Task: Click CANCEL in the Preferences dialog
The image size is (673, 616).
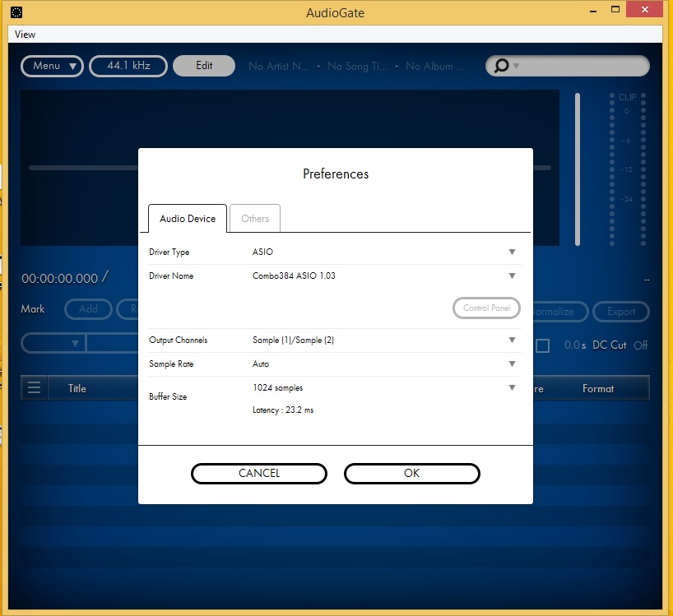Action: point(259,474)
